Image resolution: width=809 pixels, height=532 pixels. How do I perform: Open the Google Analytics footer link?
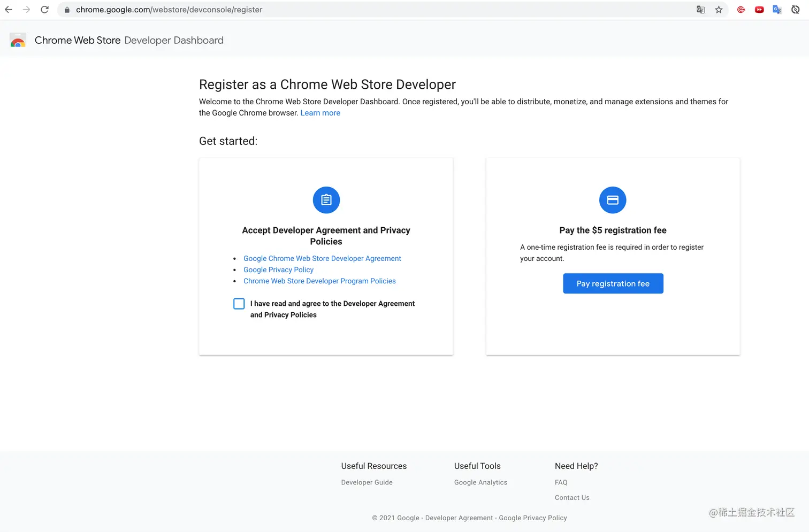480,482
